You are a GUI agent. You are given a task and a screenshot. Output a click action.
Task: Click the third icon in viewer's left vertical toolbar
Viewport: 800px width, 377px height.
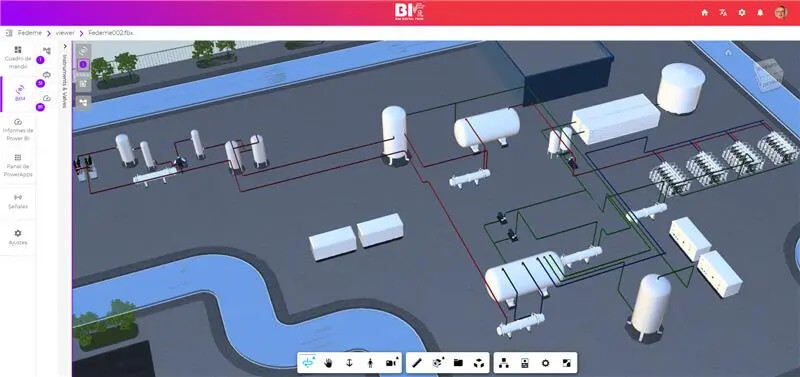click(x=83, y=83)
